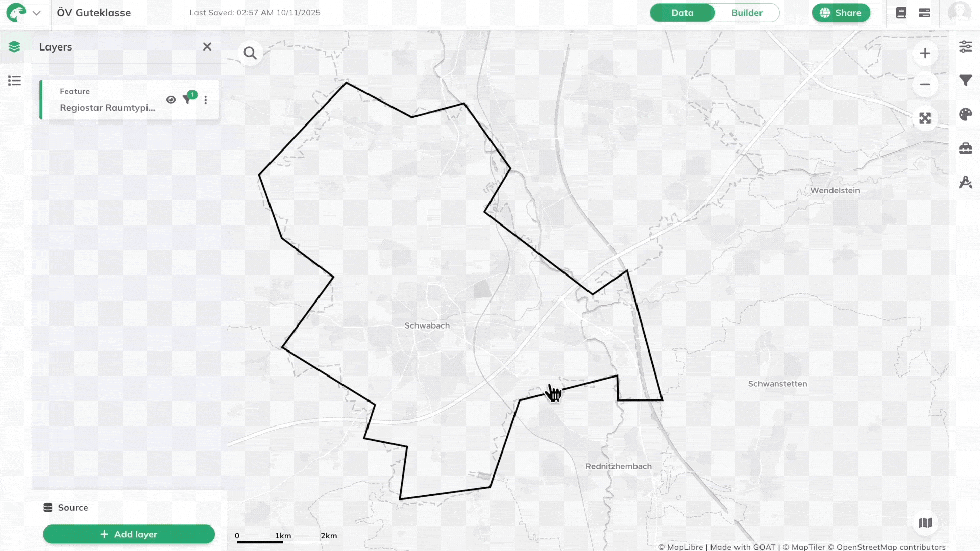This screenshot has height=551, width=980.
Task: Select the basemap switcher at bottom right
Action: click(925, 522)
